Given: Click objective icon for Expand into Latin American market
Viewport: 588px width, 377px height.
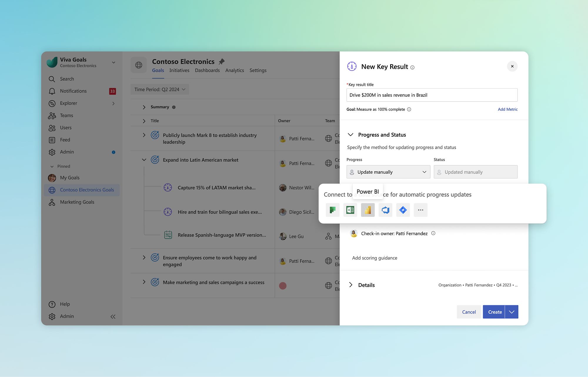Looking at the screenshot, I should 155,160.
